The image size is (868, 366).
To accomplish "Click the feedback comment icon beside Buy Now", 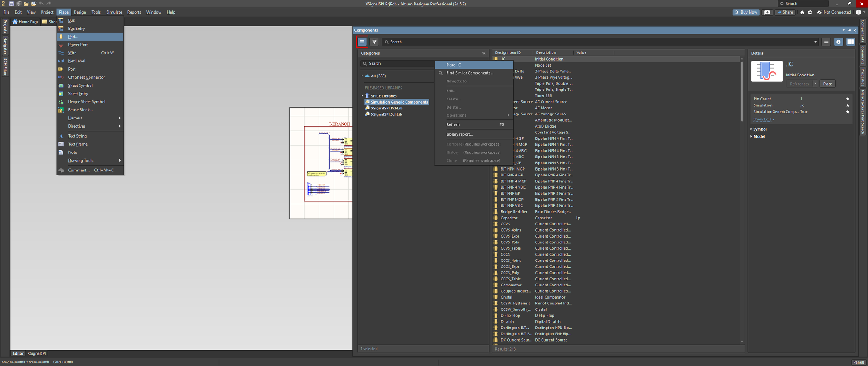I will point(767,12).
